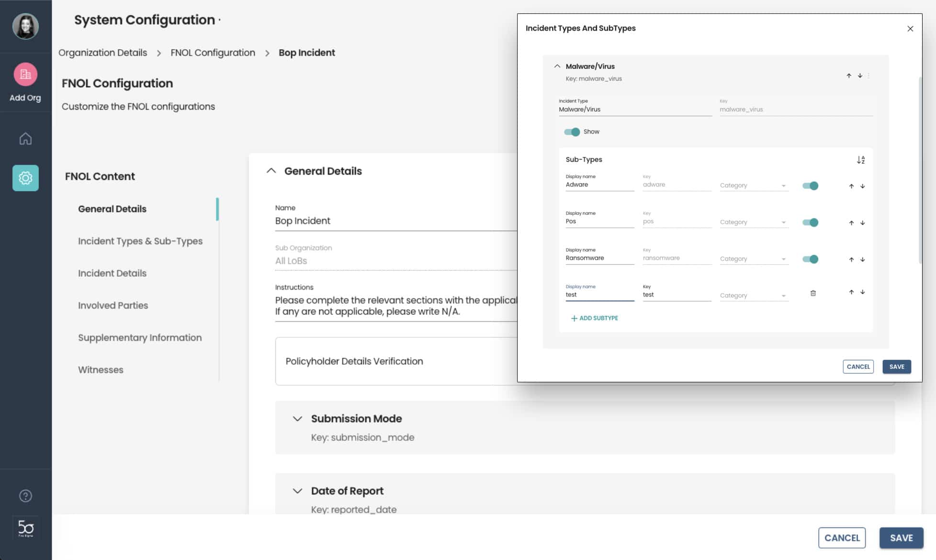
Task: Open the help question mark icon
Action: tap(25, 496)
